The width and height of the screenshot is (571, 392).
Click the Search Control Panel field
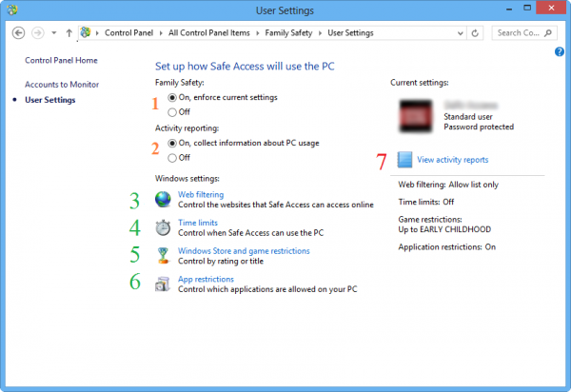(x=524, y=32)
